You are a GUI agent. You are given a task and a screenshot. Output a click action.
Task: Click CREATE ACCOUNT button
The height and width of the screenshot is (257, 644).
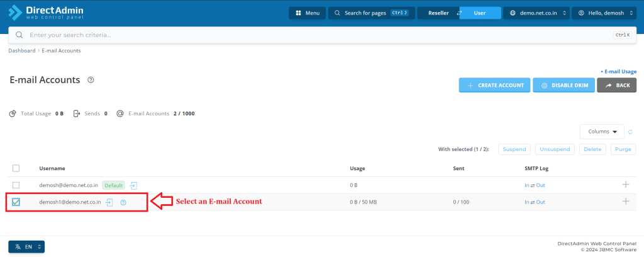[494, 85]
